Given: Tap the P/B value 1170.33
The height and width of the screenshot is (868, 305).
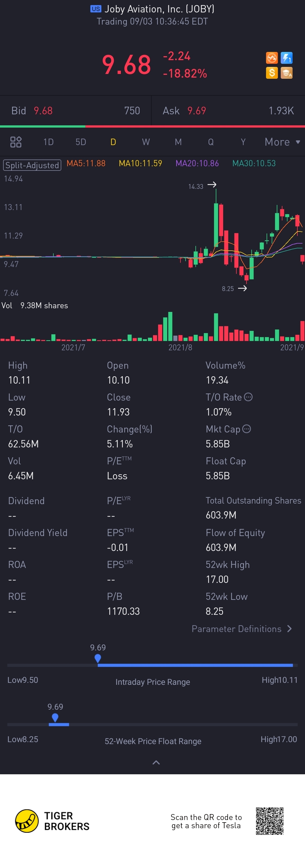Looking at the screenshot, I should 123,611.
